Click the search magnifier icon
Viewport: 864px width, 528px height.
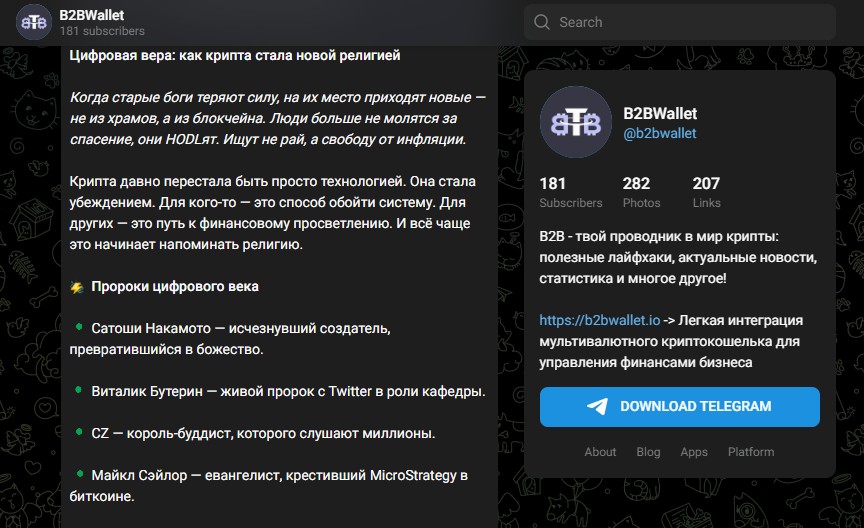click(542, 22)
